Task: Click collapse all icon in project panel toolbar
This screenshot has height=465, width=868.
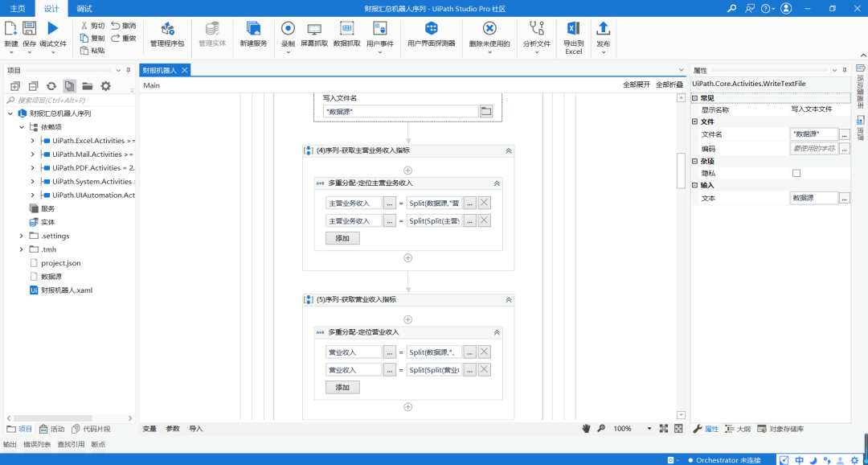Action: click(33, 86)
